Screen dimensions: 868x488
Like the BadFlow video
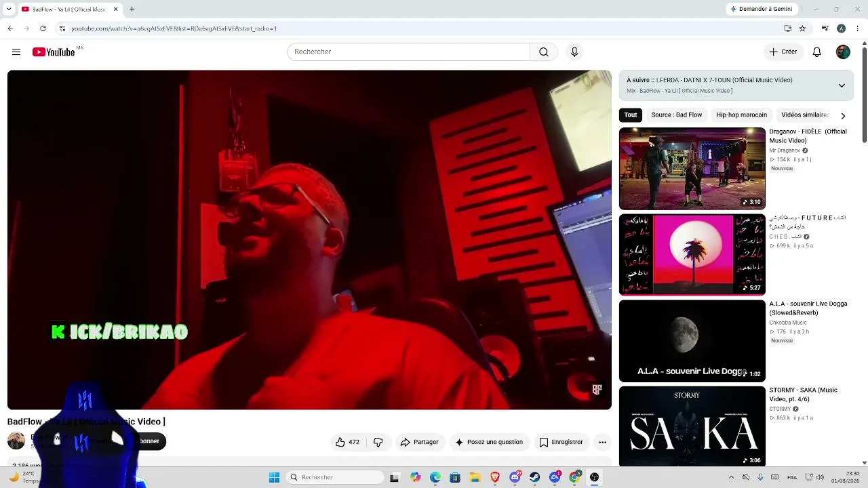tap(347, 442)
